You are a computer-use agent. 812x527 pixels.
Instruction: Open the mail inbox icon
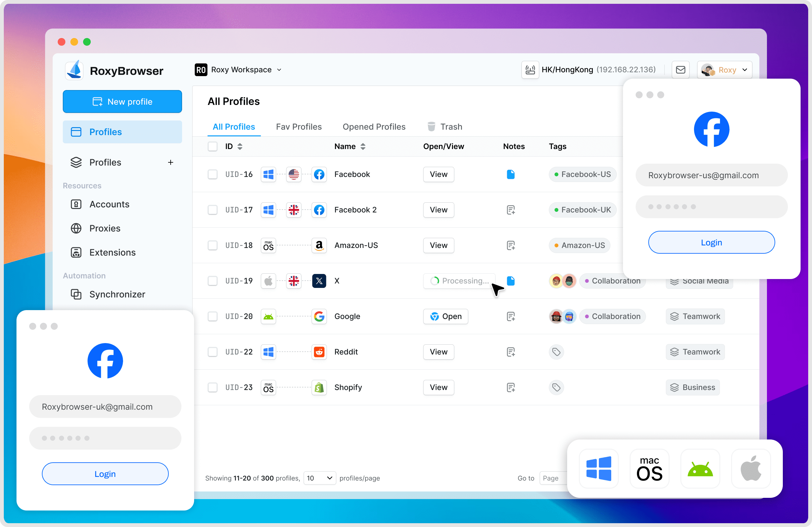tap(680, 70)
